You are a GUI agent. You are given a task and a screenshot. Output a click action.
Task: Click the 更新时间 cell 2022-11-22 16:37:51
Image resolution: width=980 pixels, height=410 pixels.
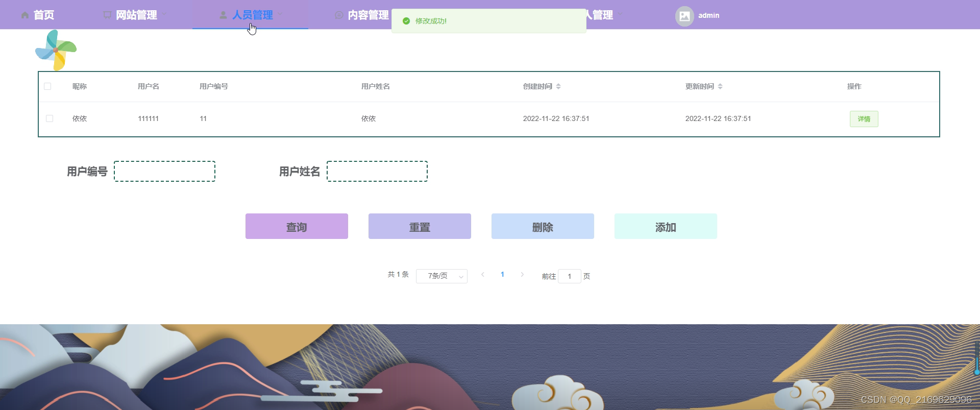(x=718, y=118)
